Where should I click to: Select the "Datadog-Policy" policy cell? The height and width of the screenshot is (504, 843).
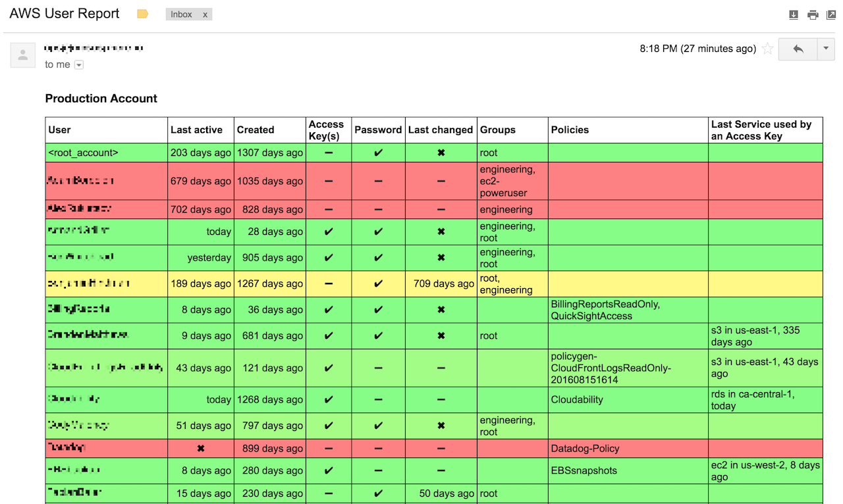click(x=585, y=449)
